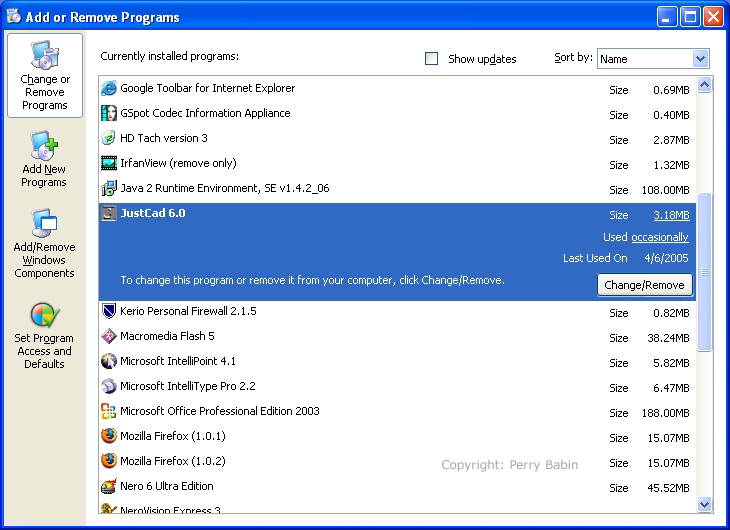The height and width of the screenshot is (530, 730).
Task: Select Java 2 Runtime Environment entry
Action: pos(397,189)
